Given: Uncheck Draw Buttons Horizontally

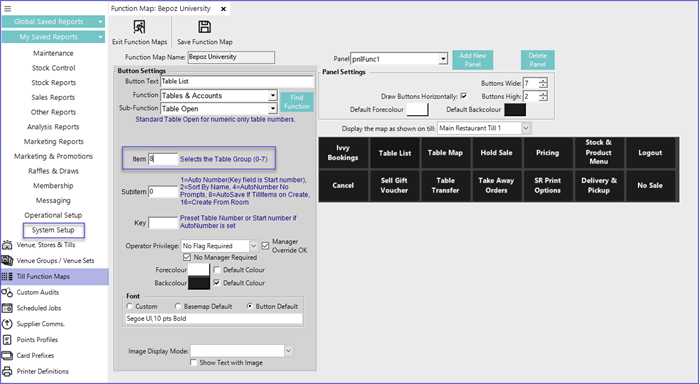Looking at the screenshot, I should (x=464, y=96).
